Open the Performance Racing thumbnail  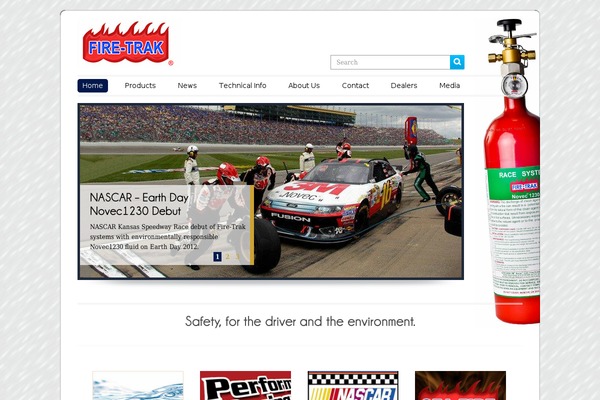[x=245, y=385]
